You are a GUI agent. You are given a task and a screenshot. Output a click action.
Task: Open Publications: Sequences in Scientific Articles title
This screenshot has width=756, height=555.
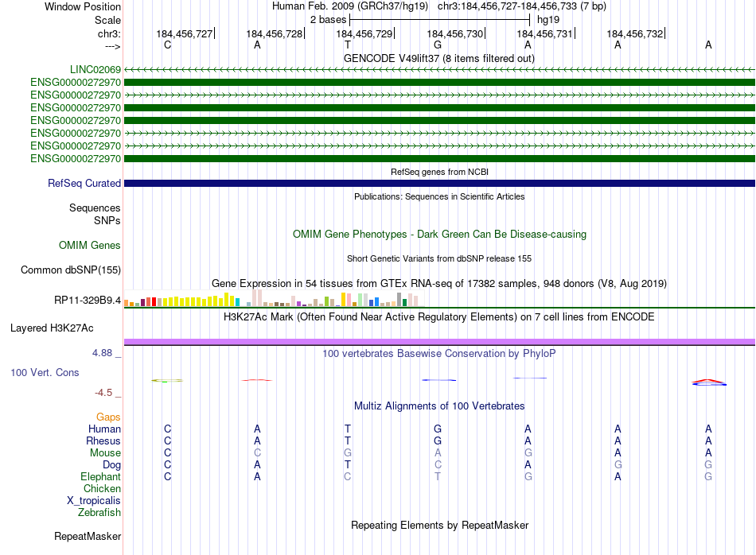click(x=439, y=196)
